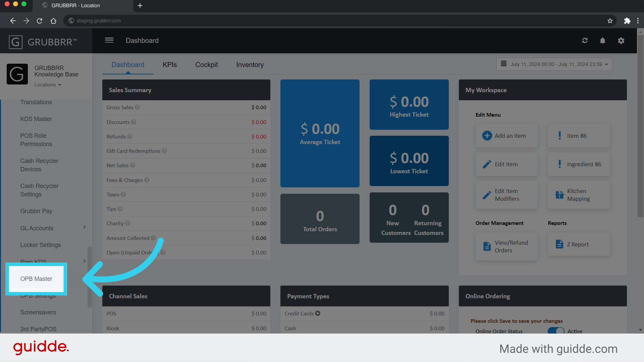Open KDS Master in the sidebar
Screen dimensions: 644x362
point(36,119)
